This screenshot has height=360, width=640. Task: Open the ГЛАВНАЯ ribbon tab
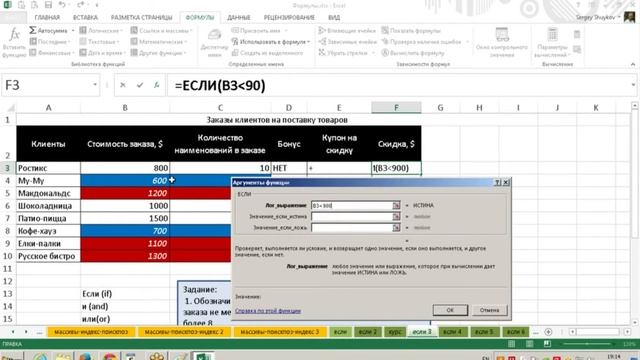click(47, 18)
